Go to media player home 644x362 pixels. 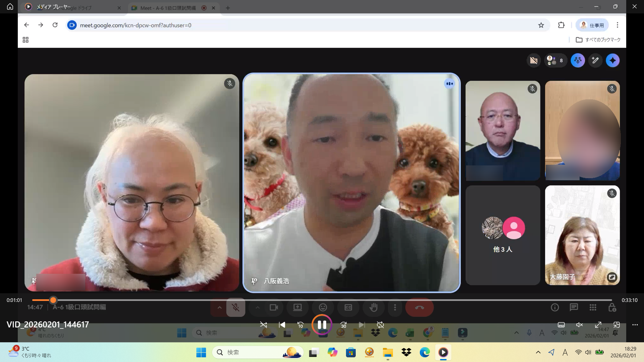(x=10, y=7)
